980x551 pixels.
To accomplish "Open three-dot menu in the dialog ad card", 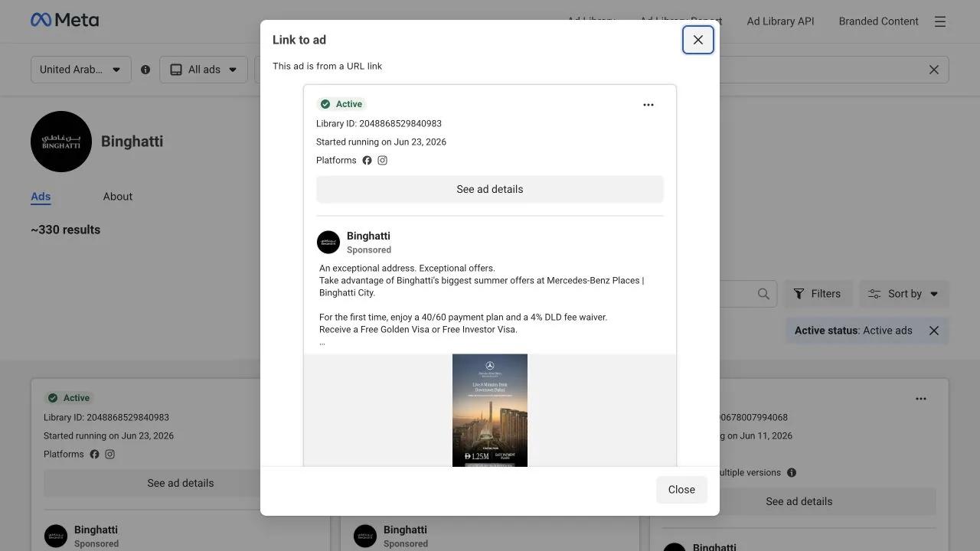I will point(648,105).
